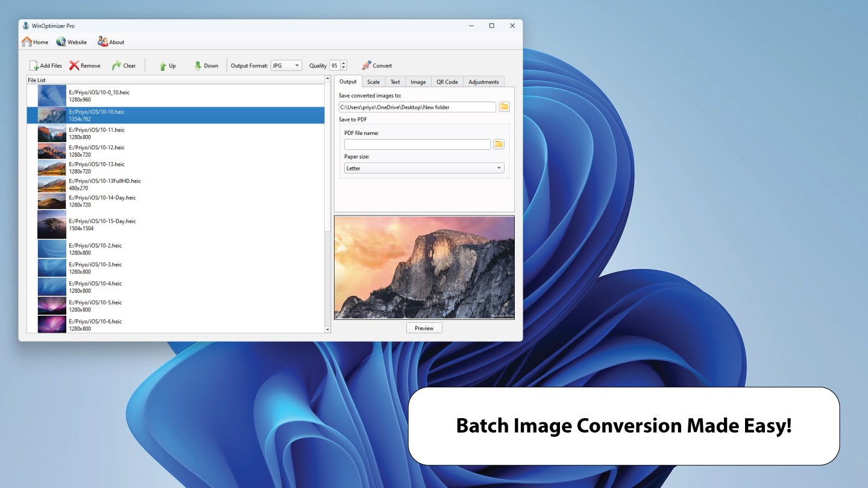Viewport: 868px width, 488px height.
Task: Select file E:/Priyo/iOS/10-13.heic
Action: point(175,167)
